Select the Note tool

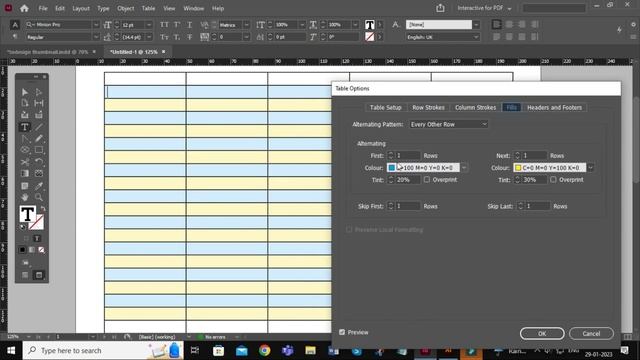pyautogui.click(x=25, y=186)
